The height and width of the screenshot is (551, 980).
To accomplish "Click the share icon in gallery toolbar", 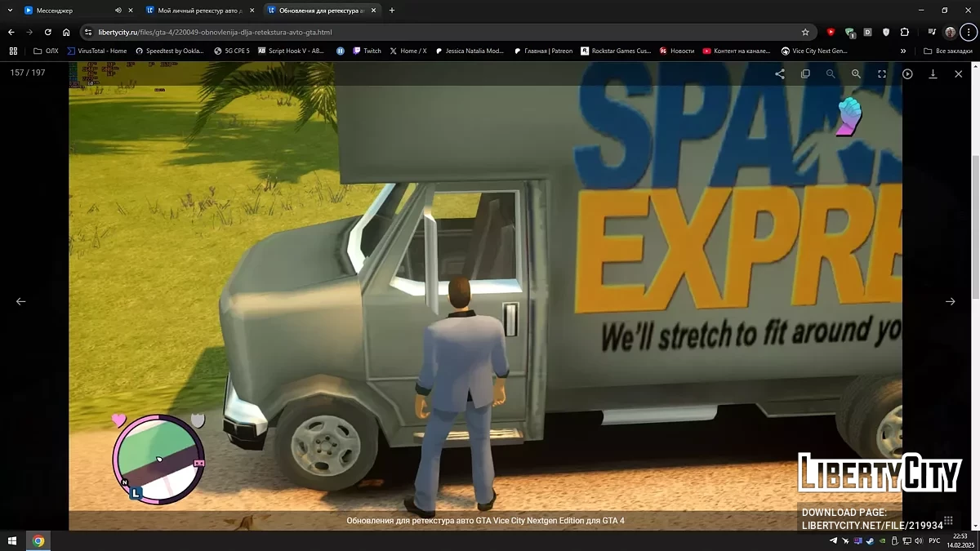I will [x=780, y=73].
